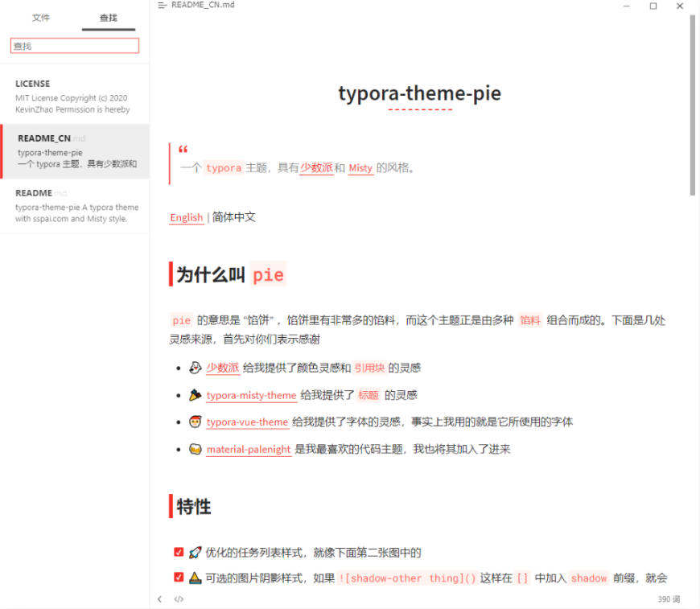Click the red quotation mark icon in blockquote
The width and height of the screenshot is (700, 609).
(x=183, y=149)
